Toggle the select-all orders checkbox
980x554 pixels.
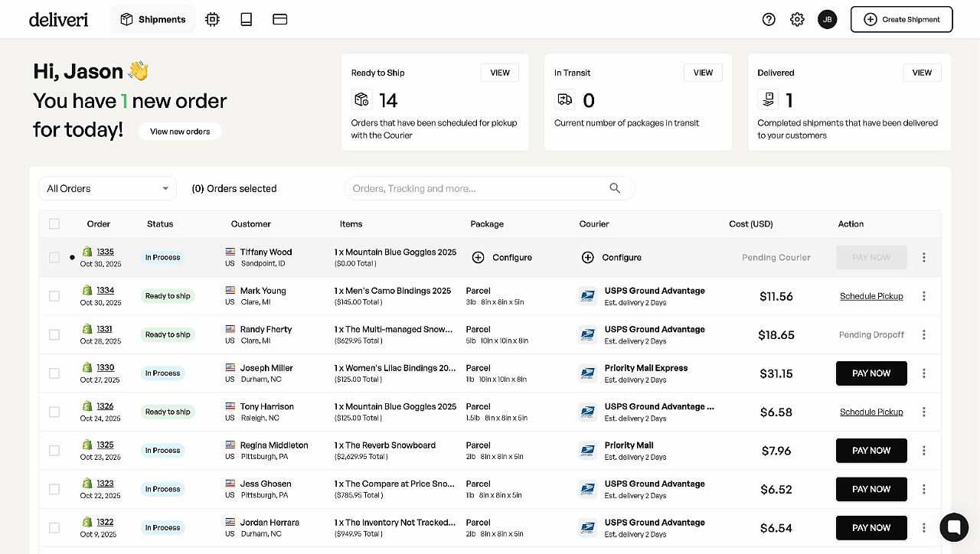[x=54, y=224]
